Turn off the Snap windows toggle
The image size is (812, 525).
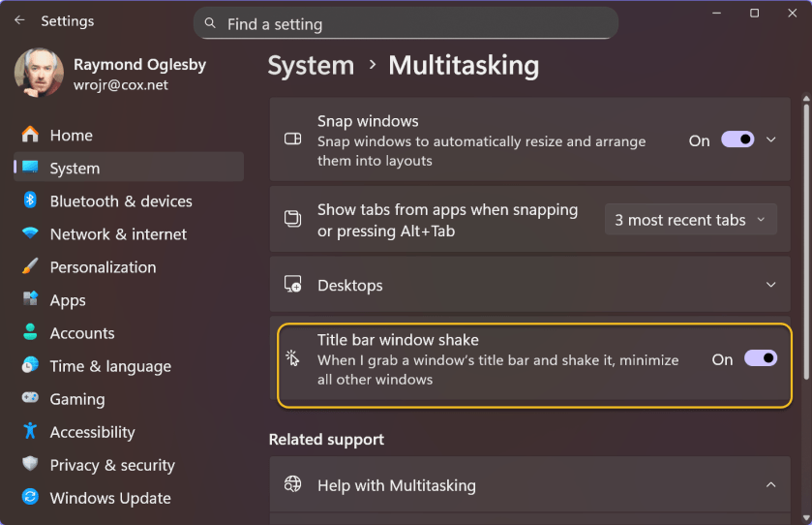(x=737, y=140)
